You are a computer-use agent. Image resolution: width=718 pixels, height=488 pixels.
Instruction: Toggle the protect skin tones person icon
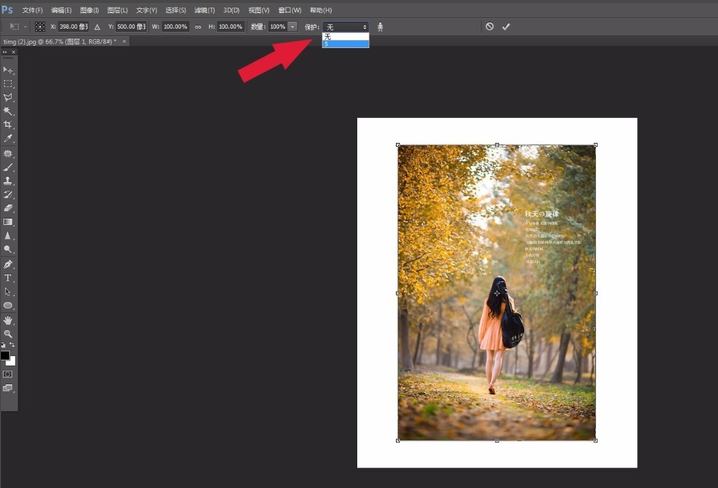click(380, 27)
